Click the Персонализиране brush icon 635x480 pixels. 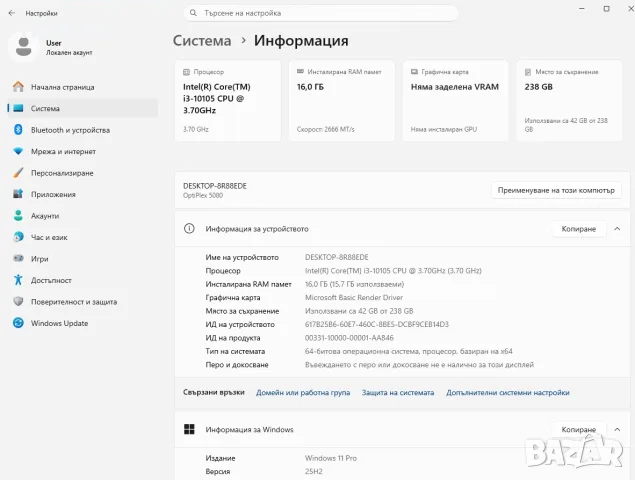tap(18, 173)
